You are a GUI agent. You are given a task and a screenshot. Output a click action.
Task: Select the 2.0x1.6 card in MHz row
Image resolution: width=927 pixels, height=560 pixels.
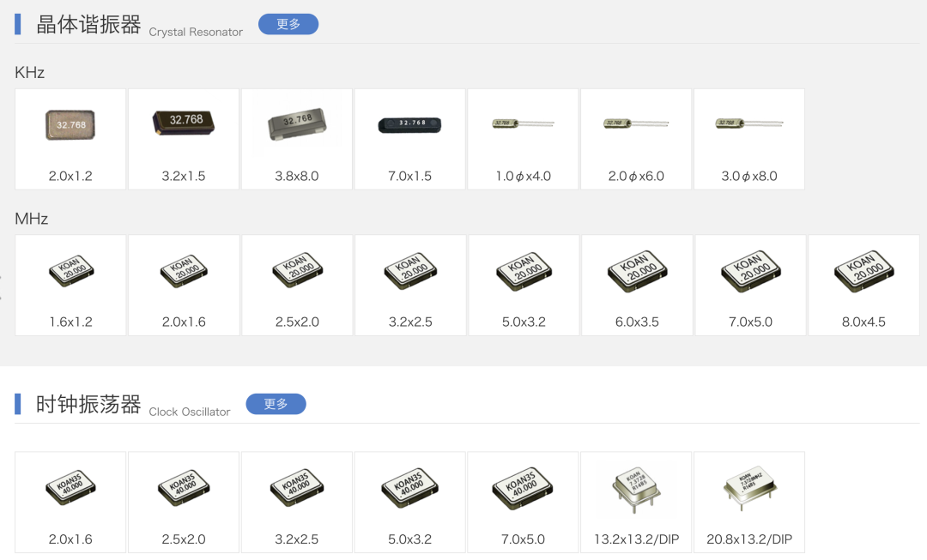(x=184, y=286)
